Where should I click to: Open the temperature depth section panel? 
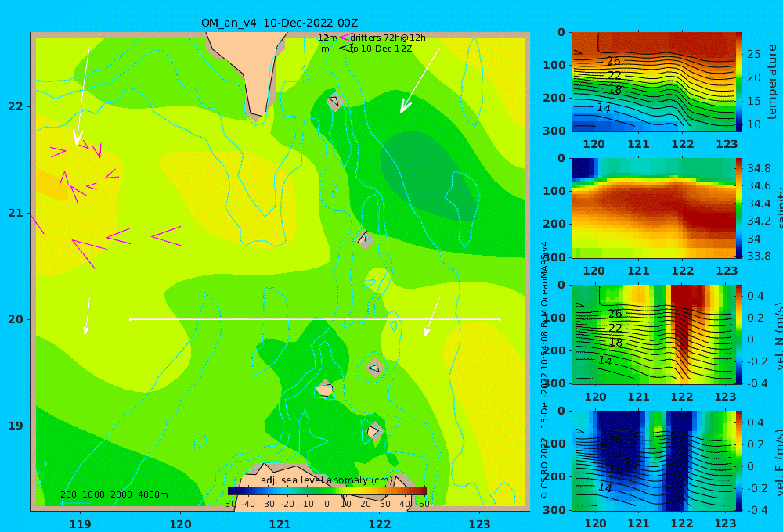tap(652, 82)
